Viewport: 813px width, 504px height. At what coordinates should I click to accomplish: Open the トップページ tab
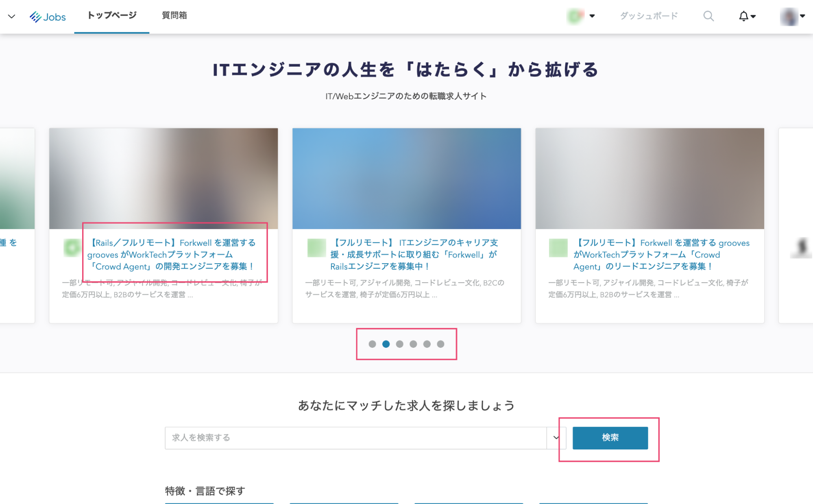tap(112, 16)
